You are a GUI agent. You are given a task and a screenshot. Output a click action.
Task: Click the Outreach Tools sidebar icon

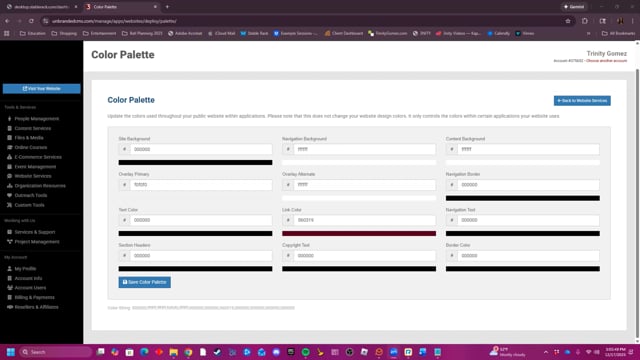click(x=9, y=195)
